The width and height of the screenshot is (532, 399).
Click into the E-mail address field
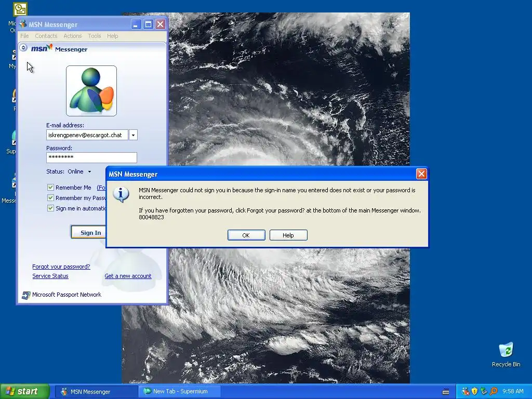pyautogui.click(x=87, y=135)
